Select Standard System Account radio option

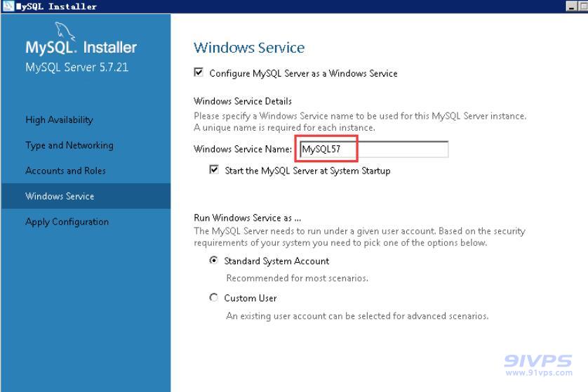[214, 260]
